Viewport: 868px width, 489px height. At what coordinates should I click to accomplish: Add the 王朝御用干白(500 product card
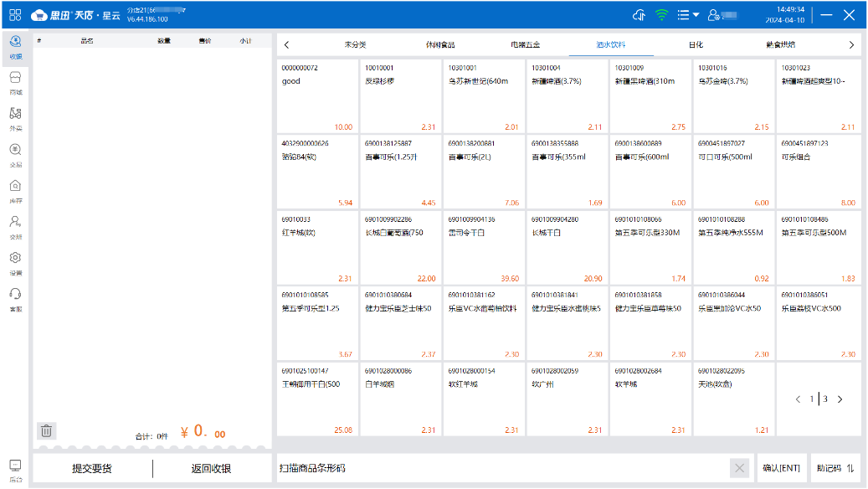(317, 399)
